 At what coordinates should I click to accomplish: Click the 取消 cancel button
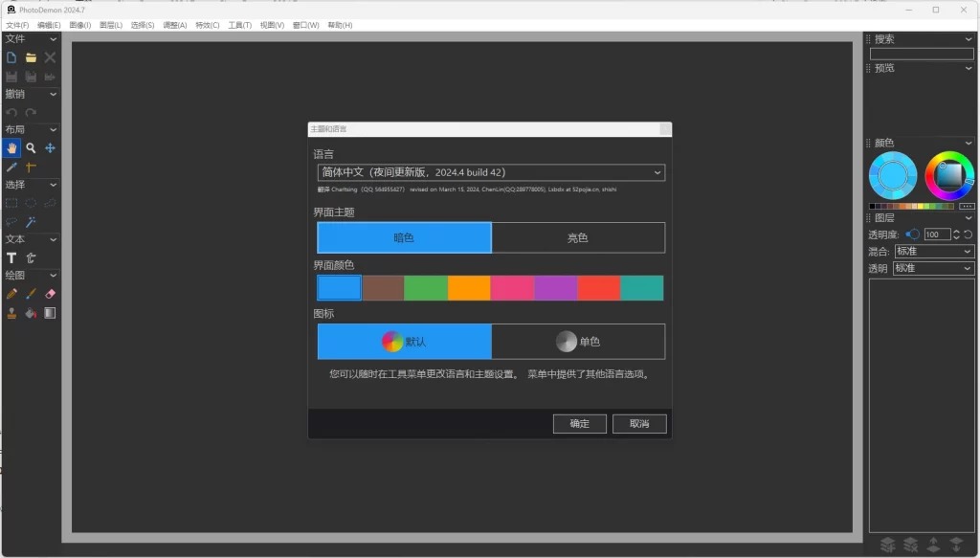coord(639,423)
